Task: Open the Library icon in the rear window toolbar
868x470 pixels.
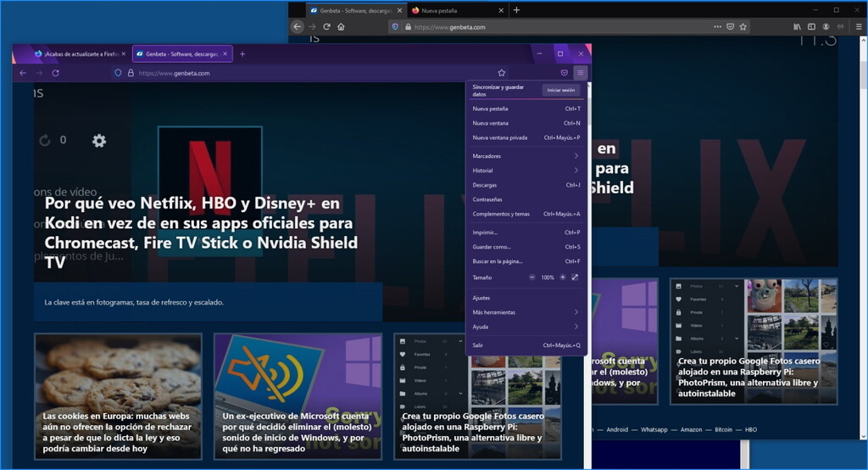Action: 797,26
